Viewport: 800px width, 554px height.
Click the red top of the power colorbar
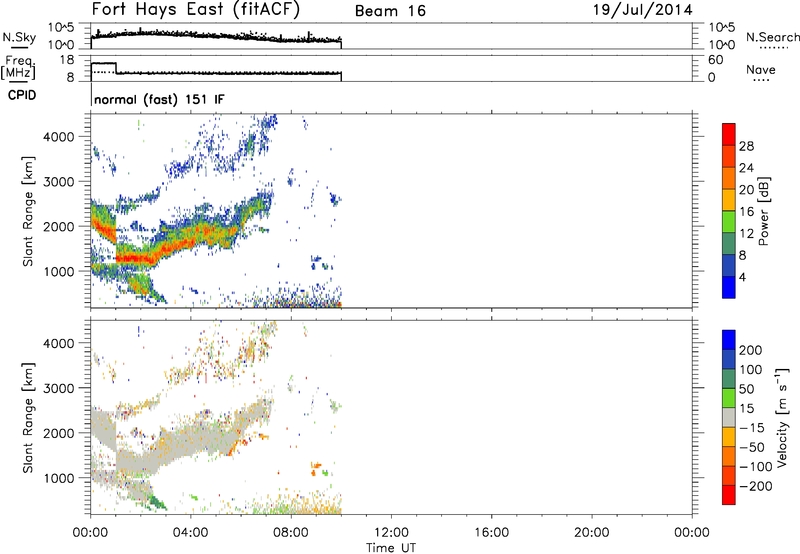tap(729, 134)
